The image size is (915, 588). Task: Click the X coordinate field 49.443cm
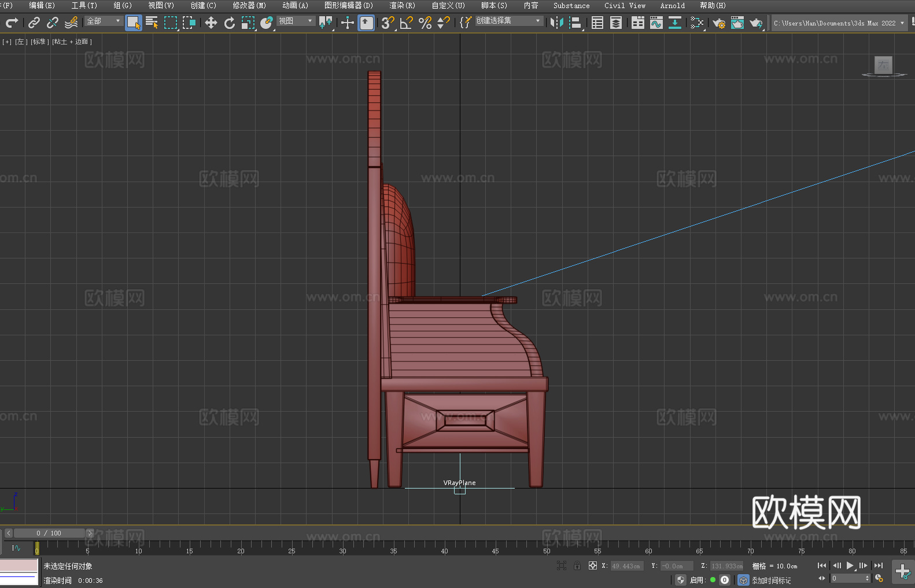(626, 566)
